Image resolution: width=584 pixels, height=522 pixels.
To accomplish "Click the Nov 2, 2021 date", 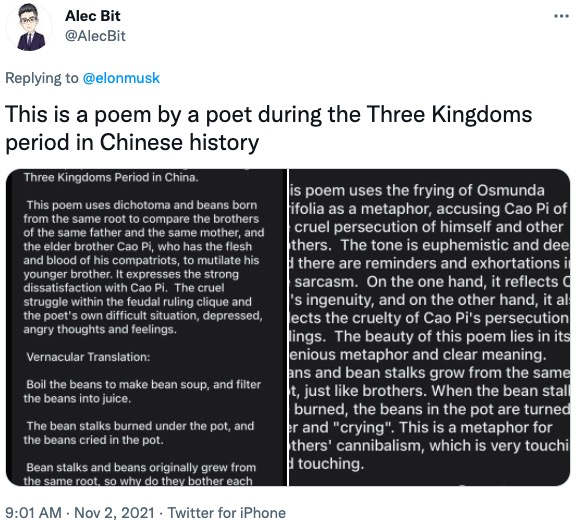I will click(114, 513).
